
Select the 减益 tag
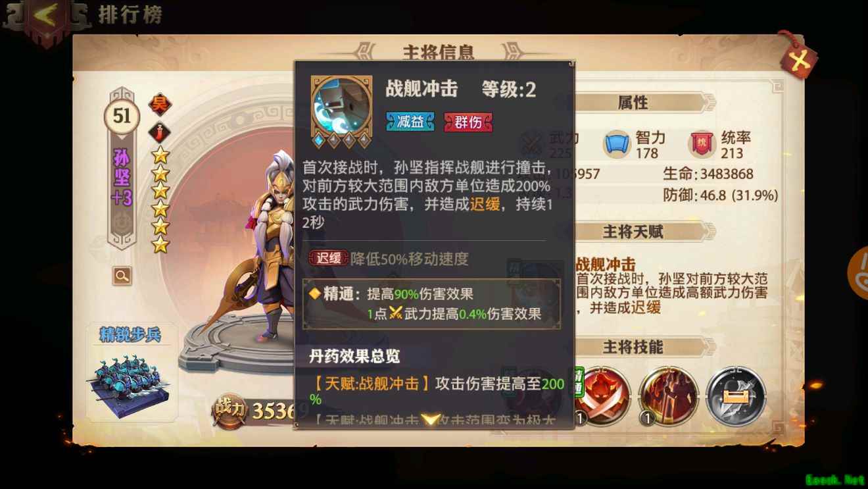coord(410,122)
